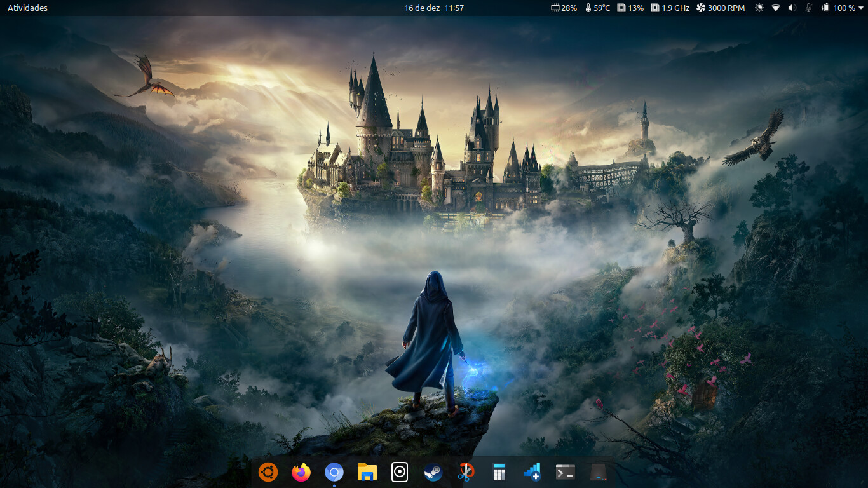Open the clock showing 16 de dez 11:57

point(434,8)
